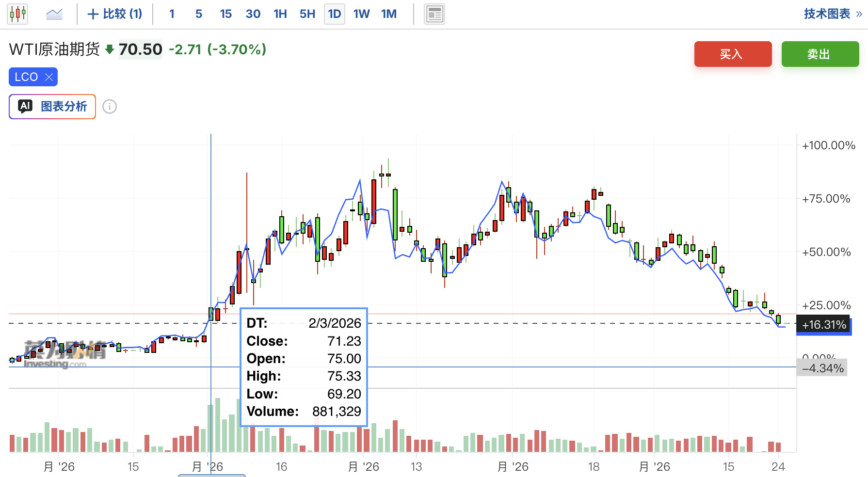
Task: Select the candlestick chart type icon
Action: [17, 14]
